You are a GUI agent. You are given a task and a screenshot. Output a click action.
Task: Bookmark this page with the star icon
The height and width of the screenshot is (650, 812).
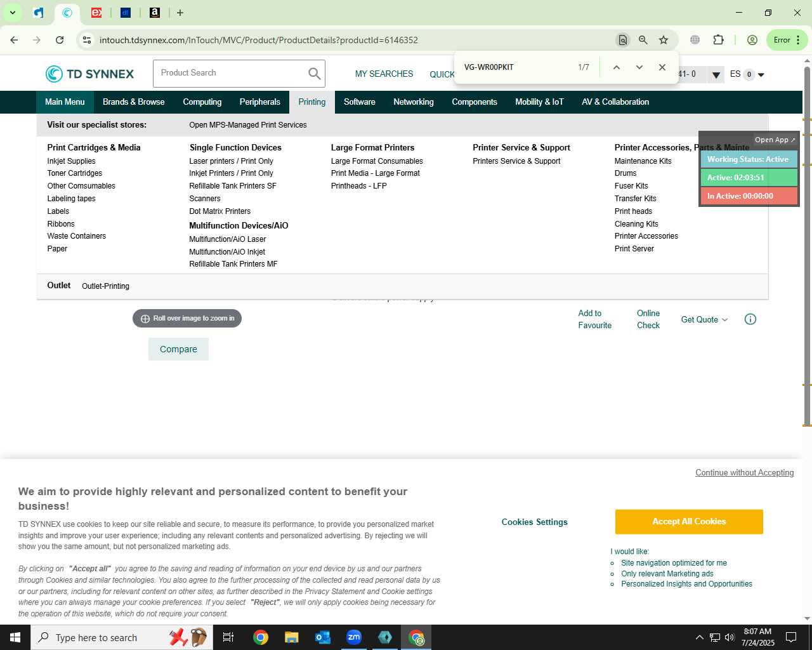coord(664,40)
